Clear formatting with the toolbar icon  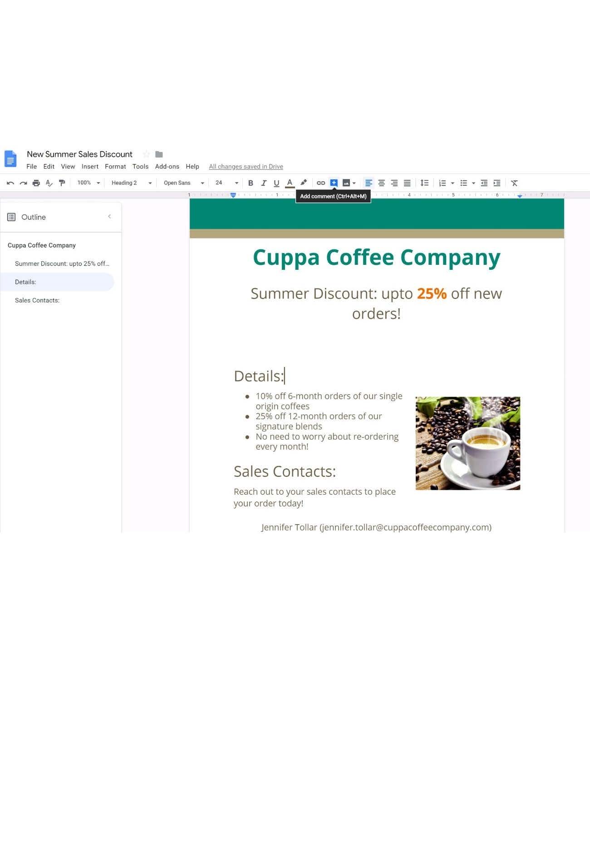click(x=514, y=183)
